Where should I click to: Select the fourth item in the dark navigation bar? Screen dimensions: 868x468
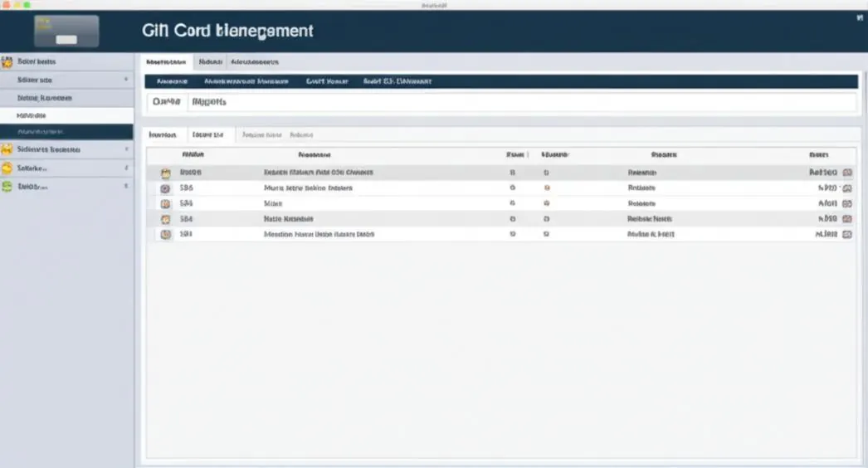click(x=397, y=81)
